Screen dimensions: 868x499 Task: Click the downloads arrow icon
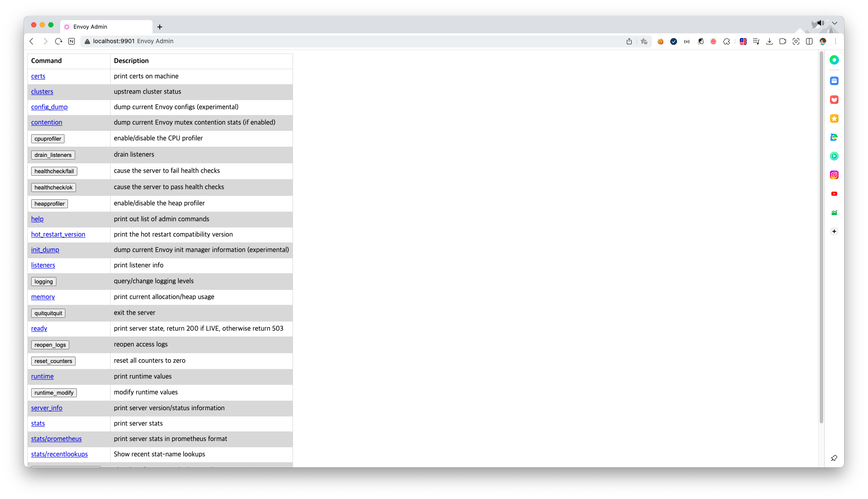769,41
